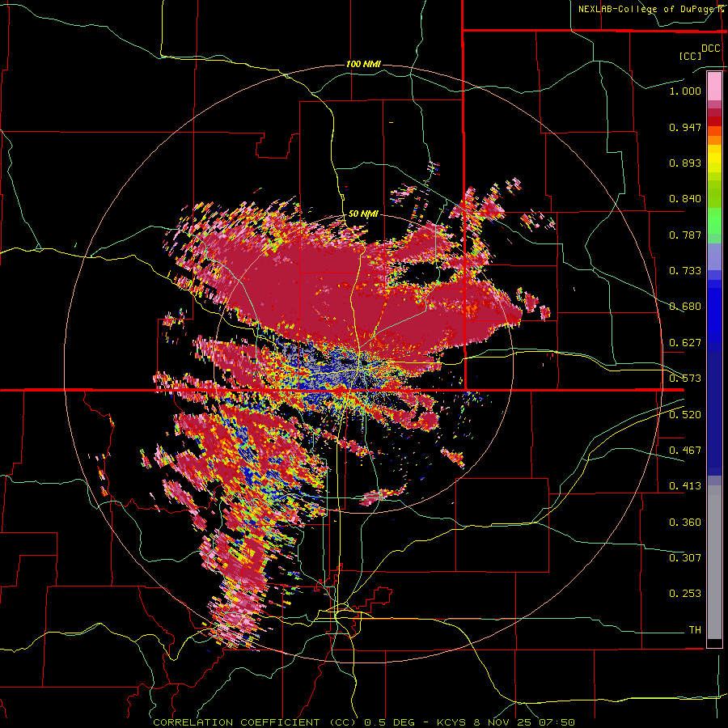Click the 0.360 color scale label
This screenshot has width=728, height=728.
(685, 523)
